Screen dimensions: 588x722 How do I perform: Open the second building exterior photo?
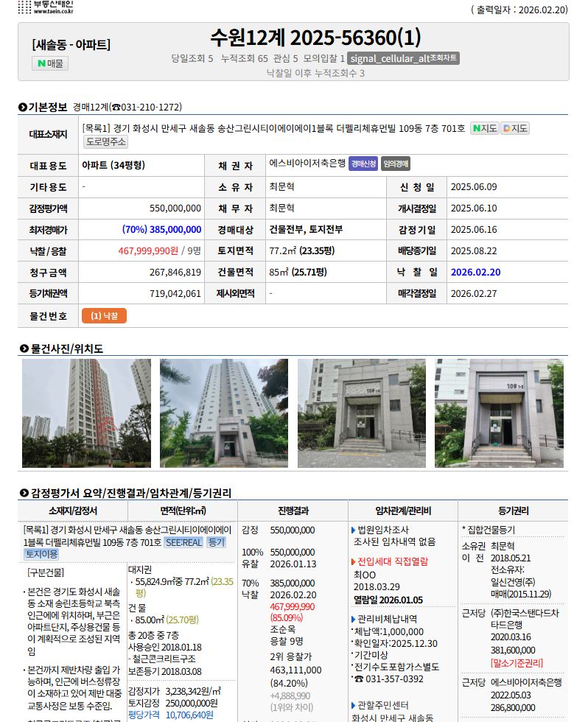[224, 413]
